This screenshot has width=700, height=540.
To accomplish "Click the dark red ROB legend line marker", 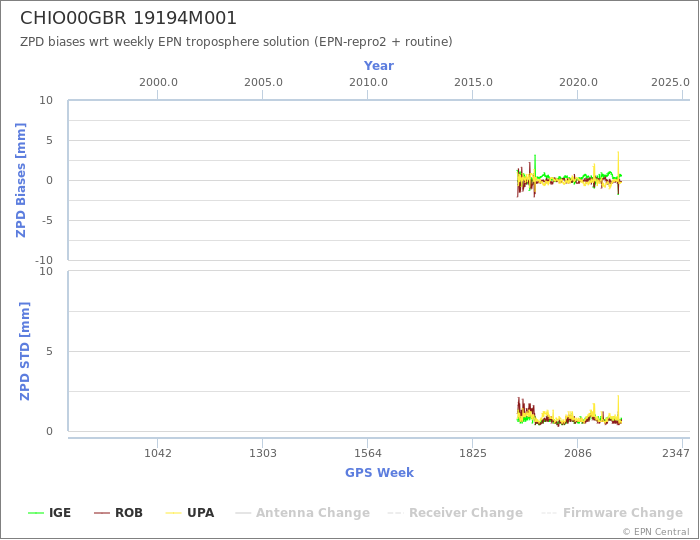I will coord(102,513).
